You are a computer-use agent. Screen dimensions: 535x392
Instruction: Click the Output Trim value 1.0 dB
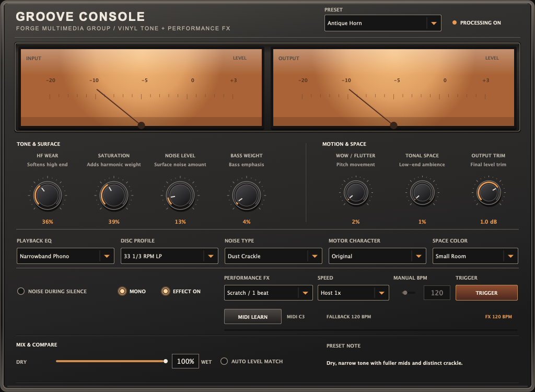click(x=489, y=222)
